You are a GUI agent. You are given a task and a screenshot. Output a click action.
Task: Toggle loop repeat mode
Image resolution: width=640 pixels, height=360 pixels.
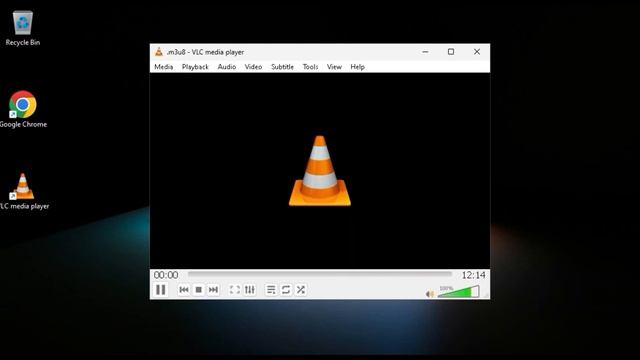[x=286, y=290]
